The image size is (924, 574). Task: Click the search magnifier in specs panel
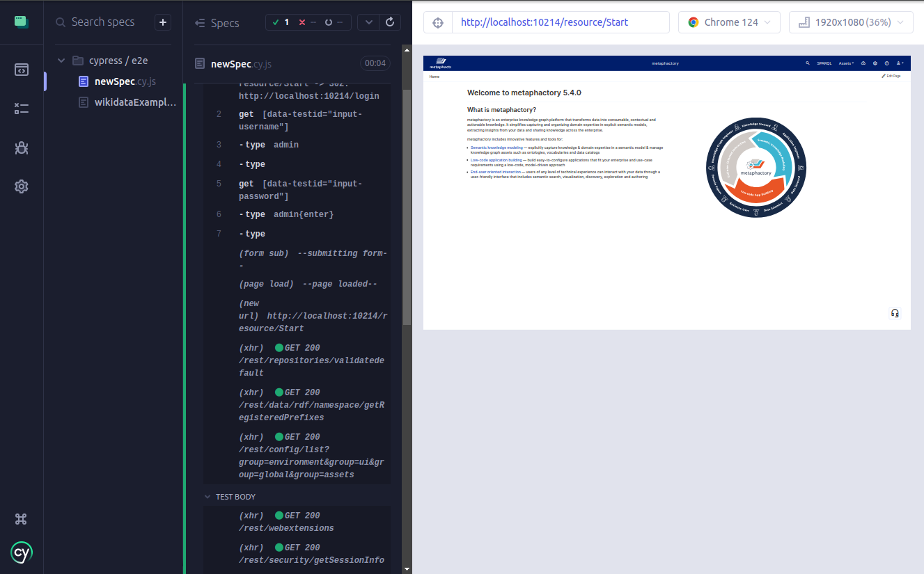click(61, 22)
